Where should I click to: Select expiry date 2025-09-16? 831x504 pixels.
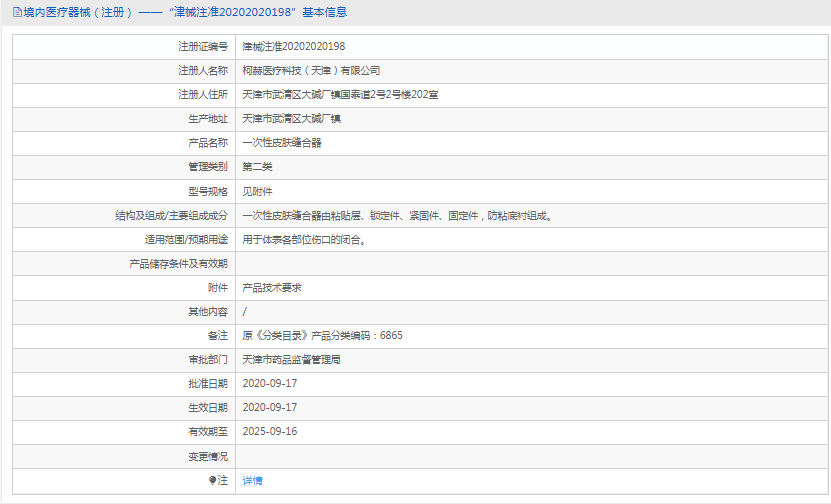tap(270, 431)
